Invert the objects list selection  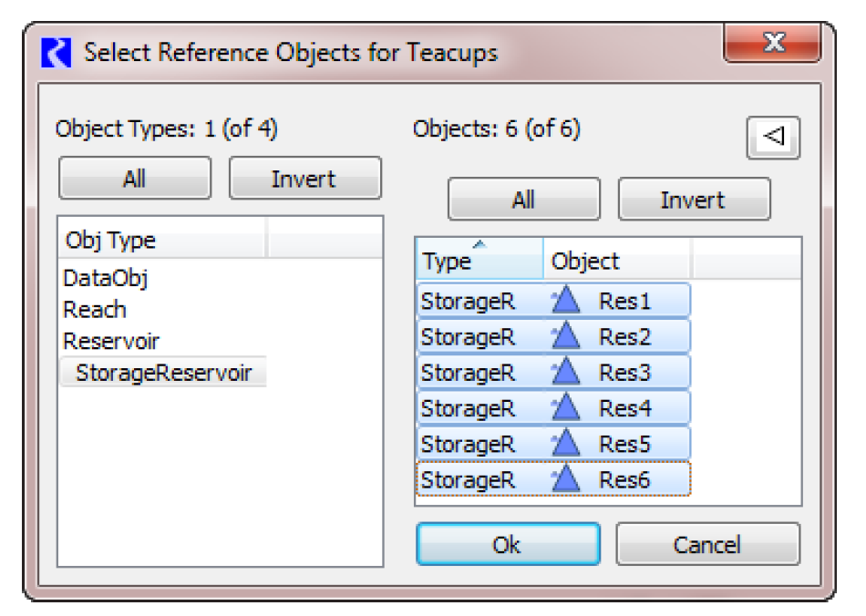coord(693,200)
